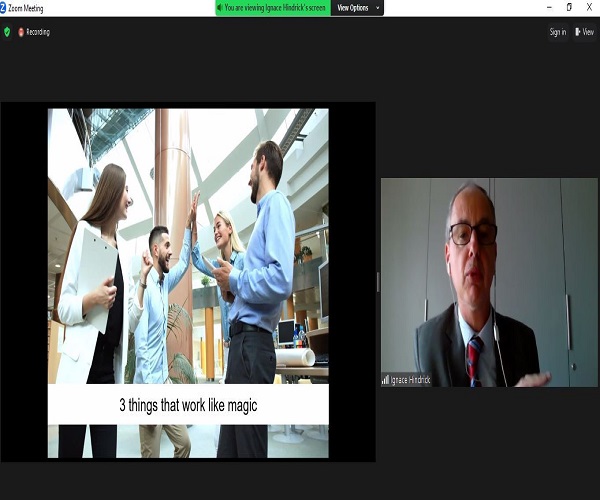
Task: Click the divider handle between screen and video
Action: (x=378, y=282)
